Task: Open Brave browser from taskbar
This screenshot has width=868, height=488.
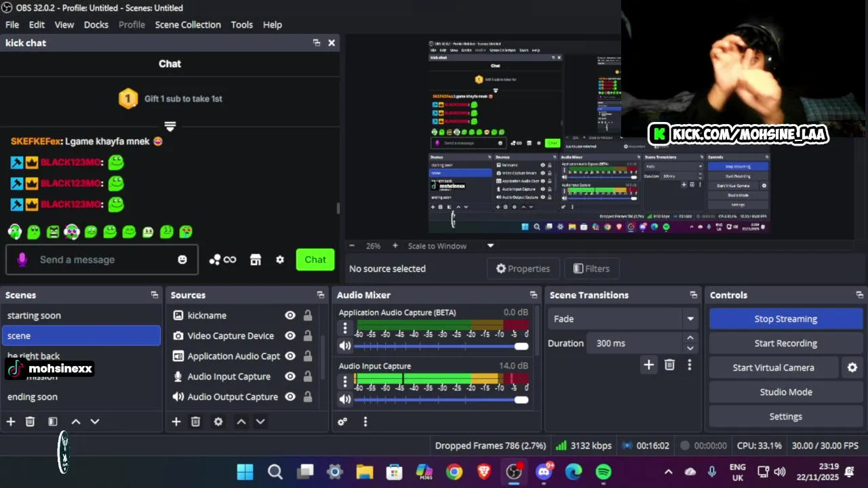Action: [484, 472]
